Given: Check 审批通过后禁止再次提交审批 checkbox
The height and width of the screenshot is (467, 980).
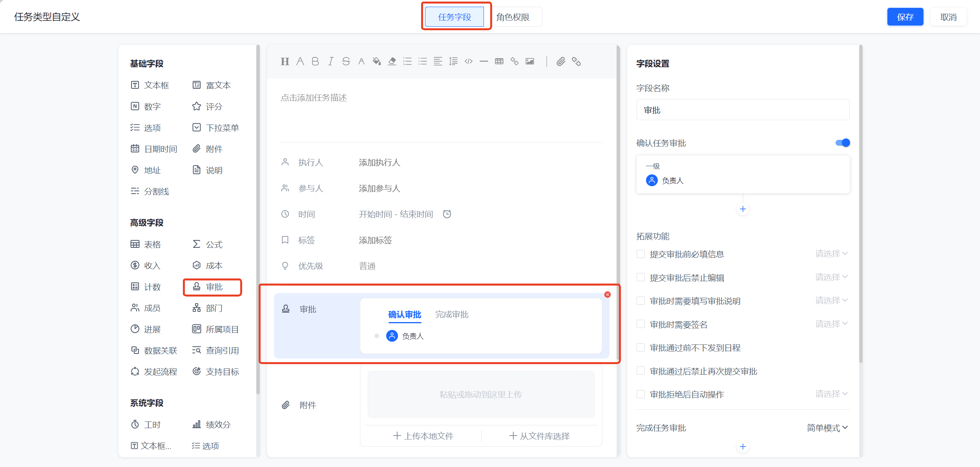Looking at the screenshot, I should pos(641,371).
